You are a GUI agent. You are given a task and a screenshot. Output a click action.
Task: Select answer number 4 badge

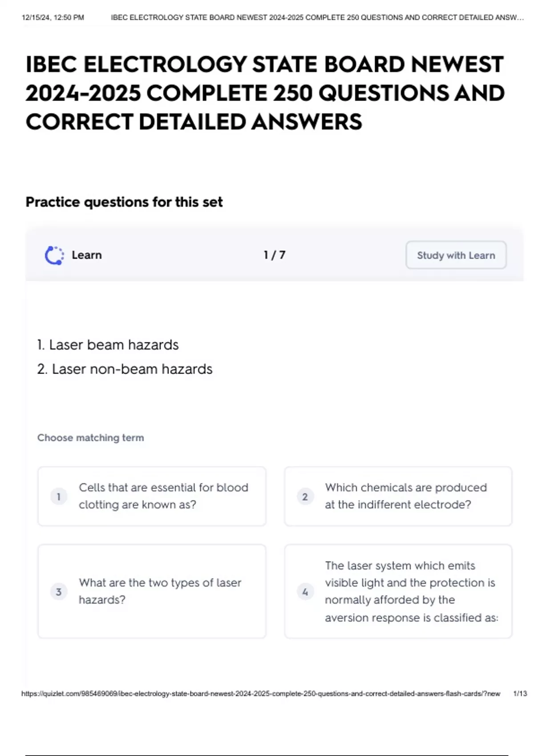point(305,591)
